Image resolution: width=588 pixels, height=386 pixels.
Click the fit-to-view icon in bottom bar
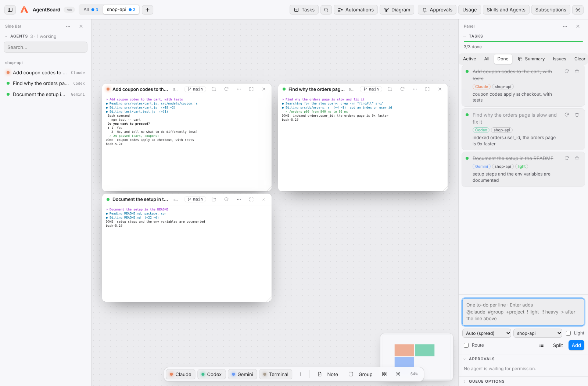pos(398,374)
